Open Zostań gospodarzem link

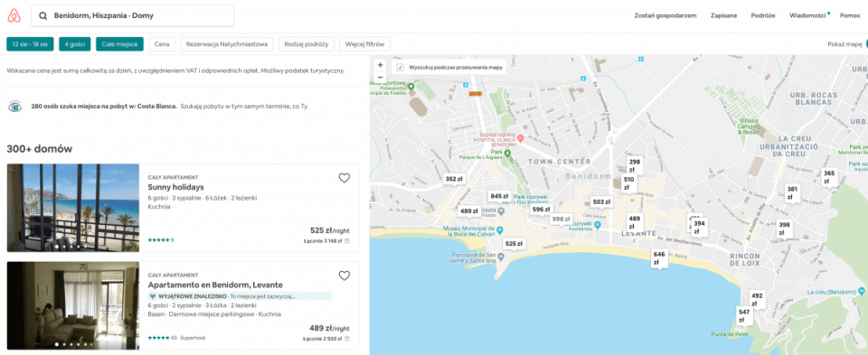click(x=665, y=15)
